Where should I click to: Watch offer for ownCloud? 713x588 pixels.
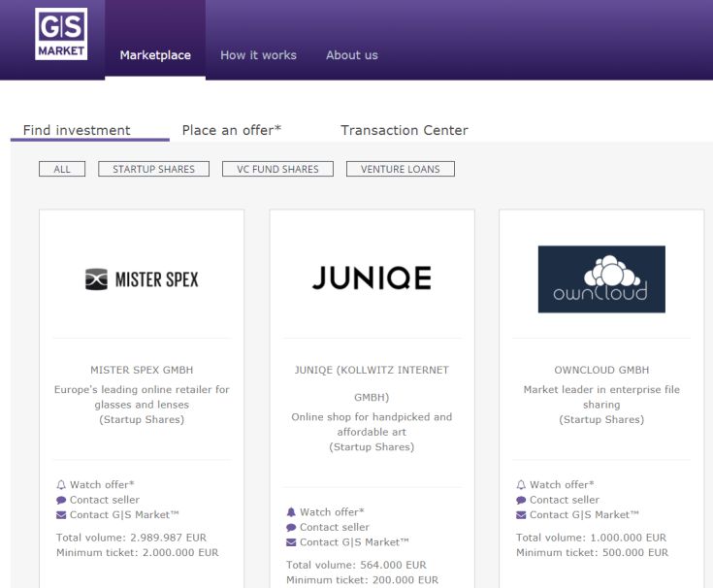[x=562, y=485]
